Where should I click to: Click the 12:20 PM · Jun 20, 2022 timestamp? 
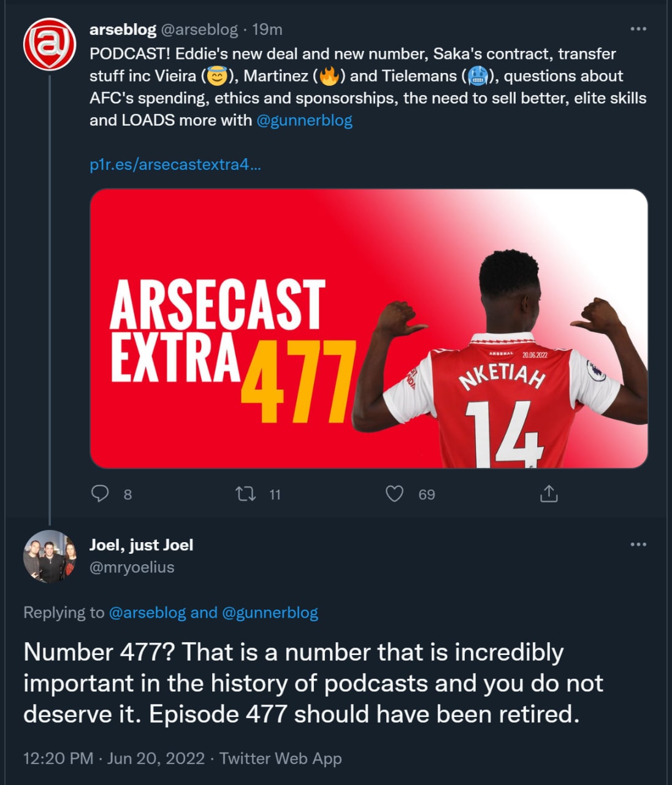tap(113, 759)
